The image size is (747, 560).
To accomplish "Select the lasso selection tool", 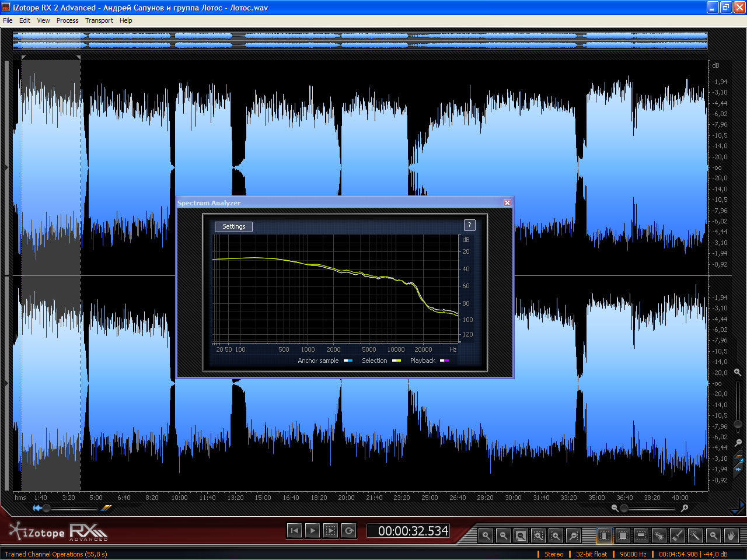I will pyautogui.click(x=659, y=535).
